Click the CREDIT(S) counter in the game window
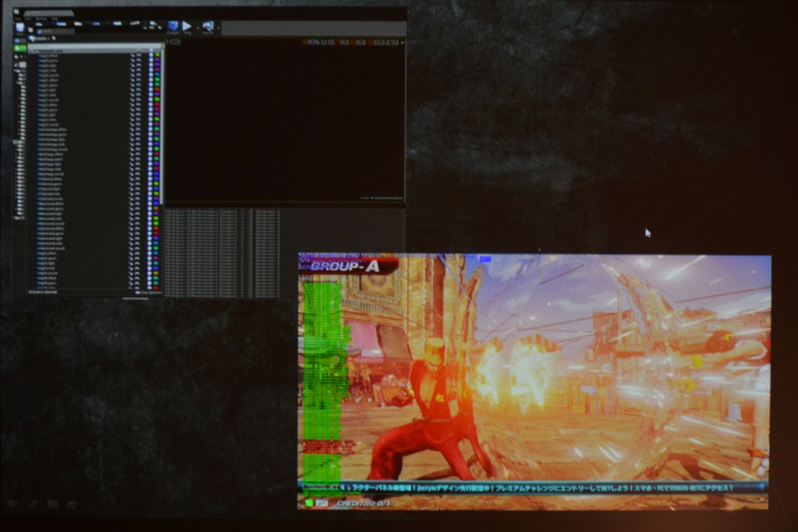Viewport: 798px width, 532px height. (363, 503)
